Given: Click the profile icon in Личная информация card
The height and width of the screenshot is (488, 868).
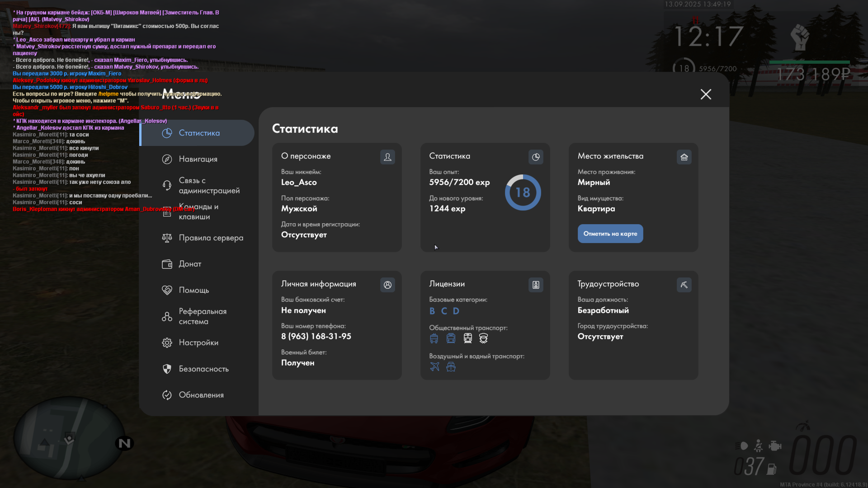Looking at the screenshot, I should point(387,285).
